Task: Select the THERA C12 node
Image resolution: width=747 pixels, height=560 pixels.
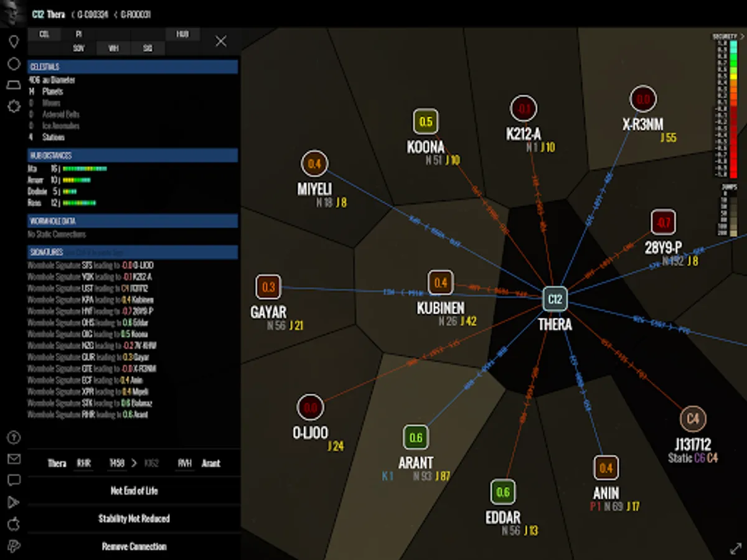Action: click(x=554, y=299)
